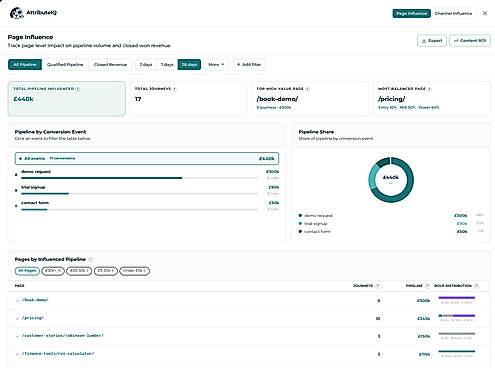Open the /pricing/ page link in table

[x=33, y=318]
